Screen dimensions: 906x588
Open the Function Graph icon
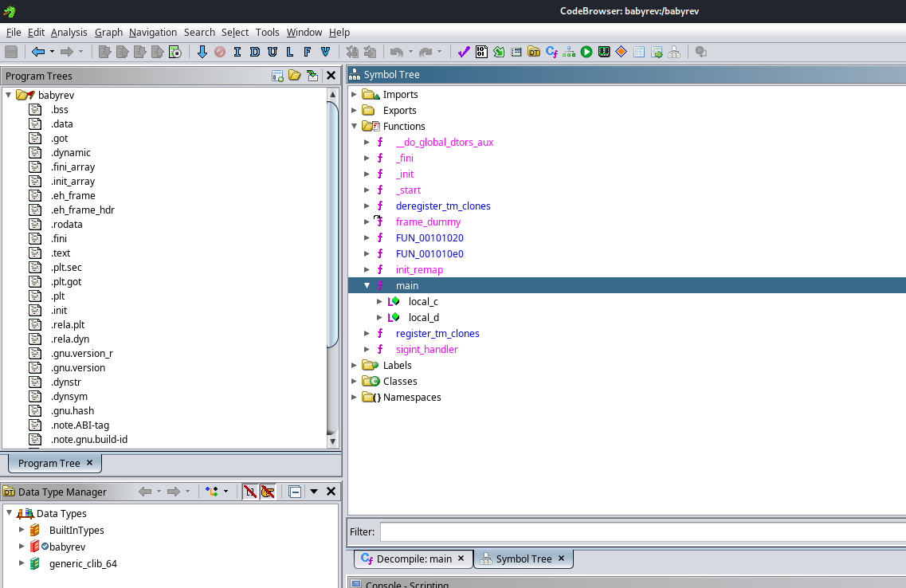(569, 52)
